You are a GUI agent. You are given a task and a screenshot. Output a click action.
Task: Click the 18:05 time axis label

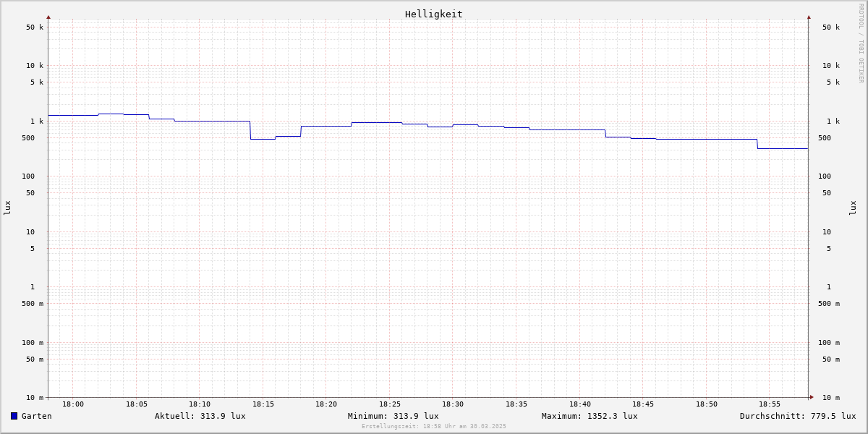pos(137,404)
